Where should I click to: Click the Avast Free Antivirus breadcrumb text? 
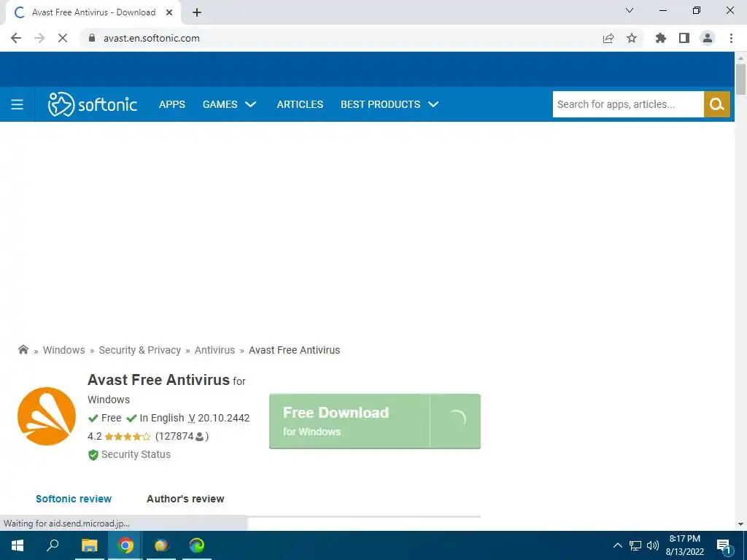(x=295, y=350)
